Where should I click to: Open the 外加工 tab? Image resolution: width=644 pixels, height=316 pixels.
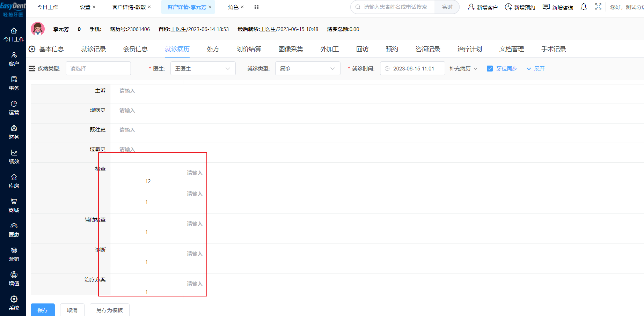pos(330,49)
